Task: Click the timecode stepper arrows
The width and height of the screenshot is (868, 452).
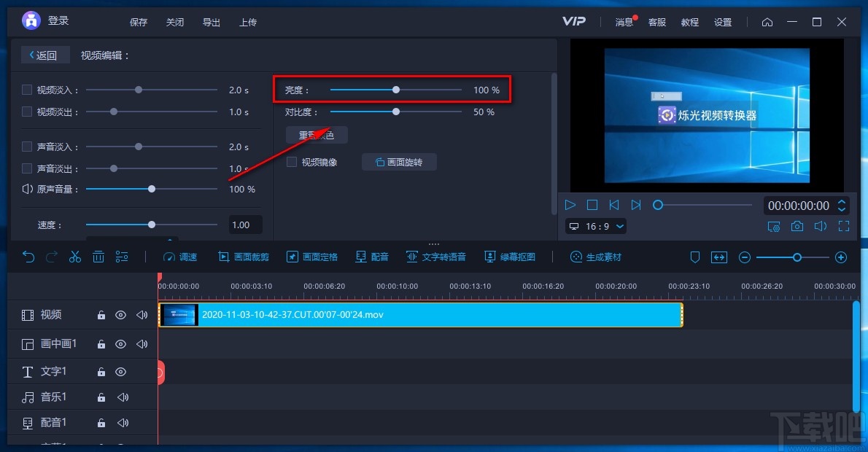Action: point(842,206)
